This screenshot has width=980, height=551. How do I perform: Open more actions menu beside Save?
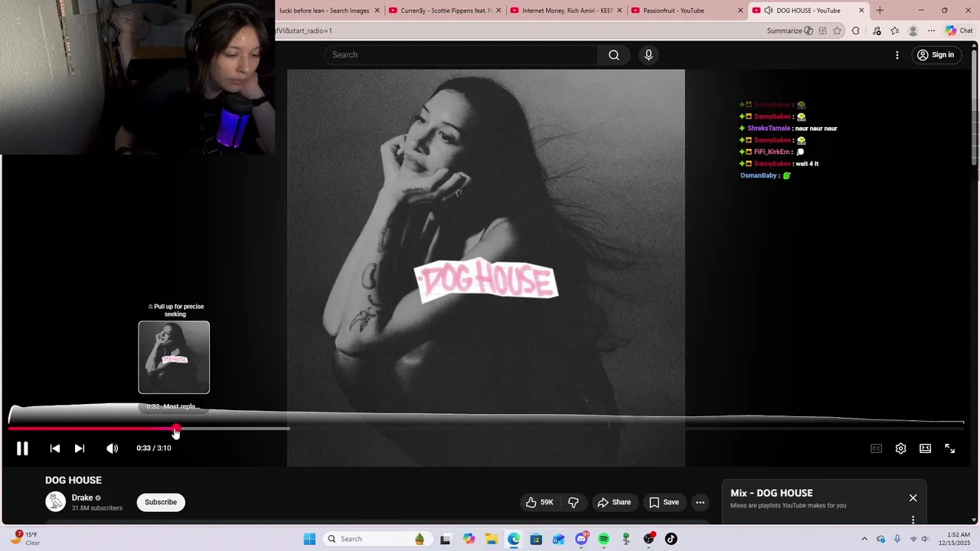pyautogui.click(x=700, y=502)
